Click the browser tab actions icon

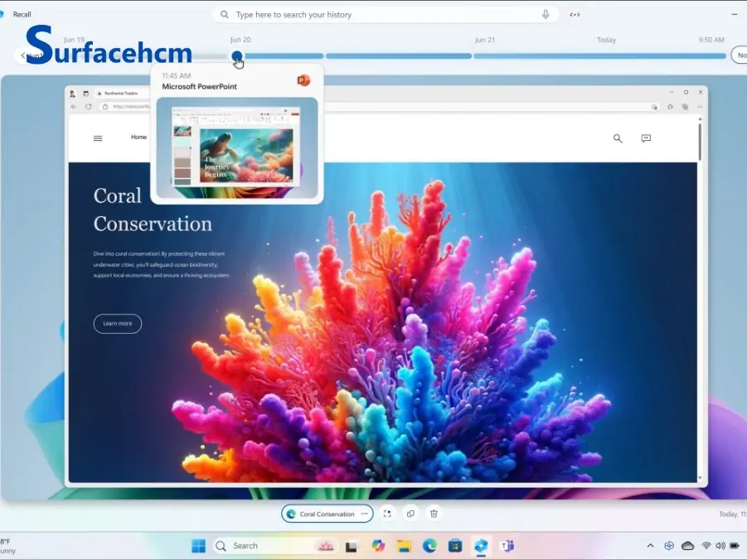pos(85,94)
